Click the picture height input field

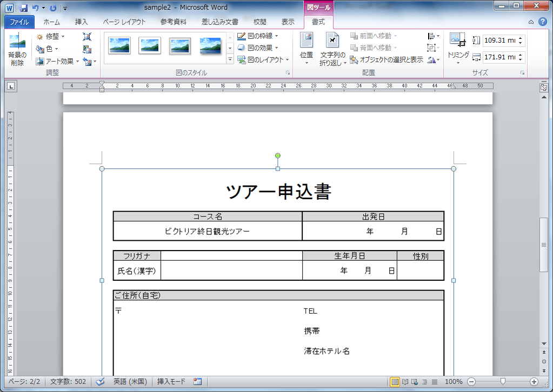pyautogui.click(x=499, y=40)
